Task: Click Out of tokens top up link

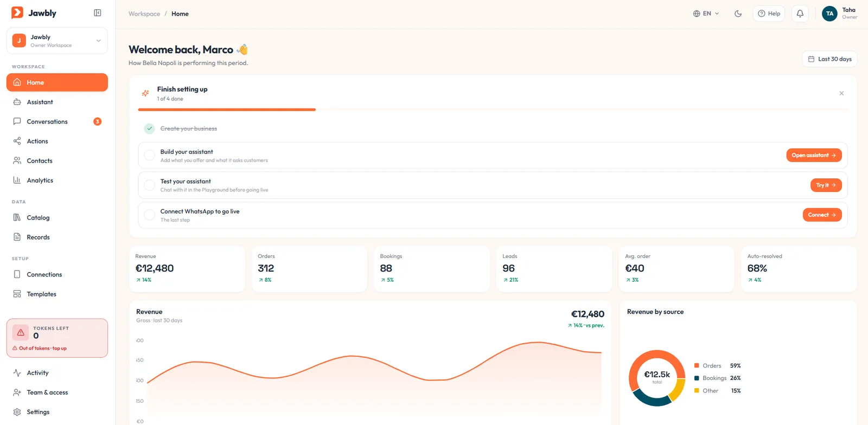Action: (40, 348)
